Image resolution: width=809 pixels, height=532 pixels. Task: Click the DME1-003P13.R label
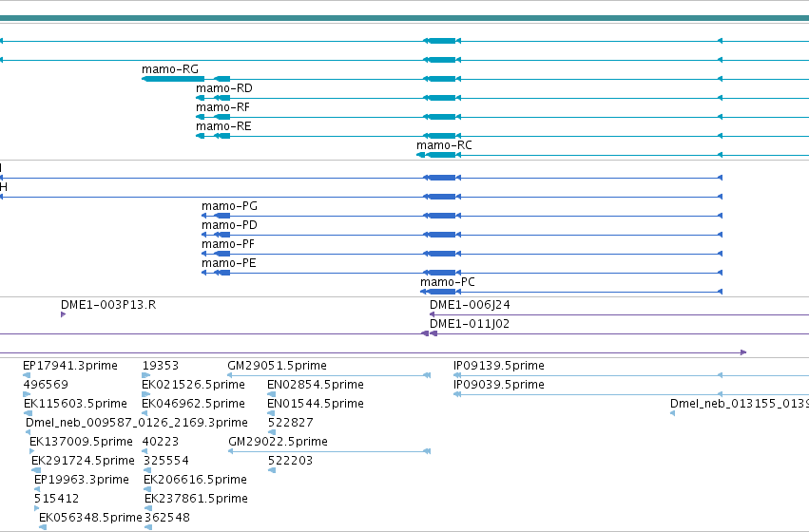(x=108, y=305)
